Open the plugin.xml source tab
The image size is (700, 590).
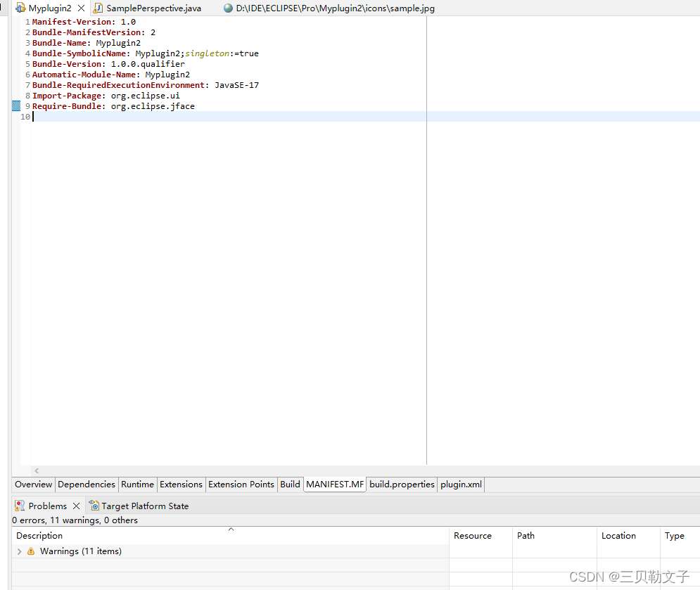pos(460,484)
